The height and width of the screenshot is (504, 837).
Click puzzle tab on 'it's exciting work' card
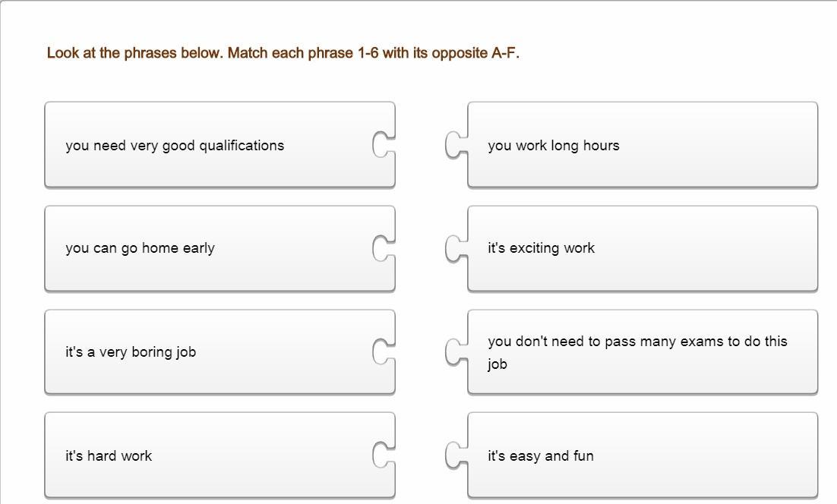[456, 248]
